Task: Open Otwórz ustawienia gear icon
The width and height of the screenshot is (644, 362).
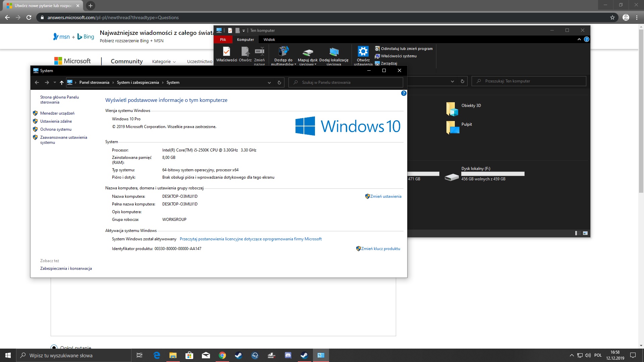Action: click(x=363, y=52)
